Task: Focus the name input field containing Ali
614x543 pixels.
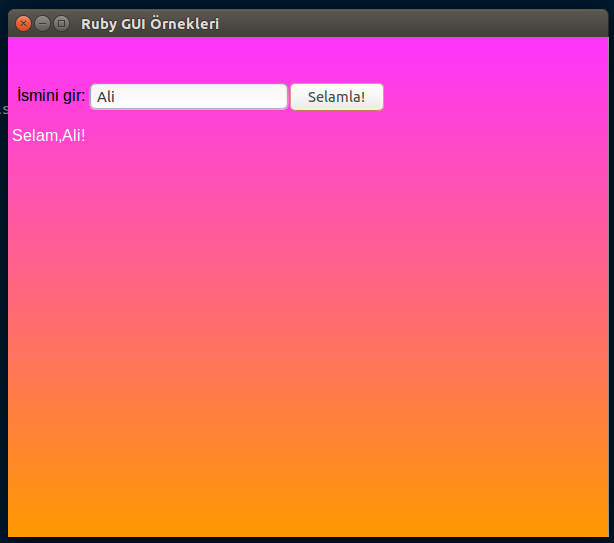Action: [188, 97]
